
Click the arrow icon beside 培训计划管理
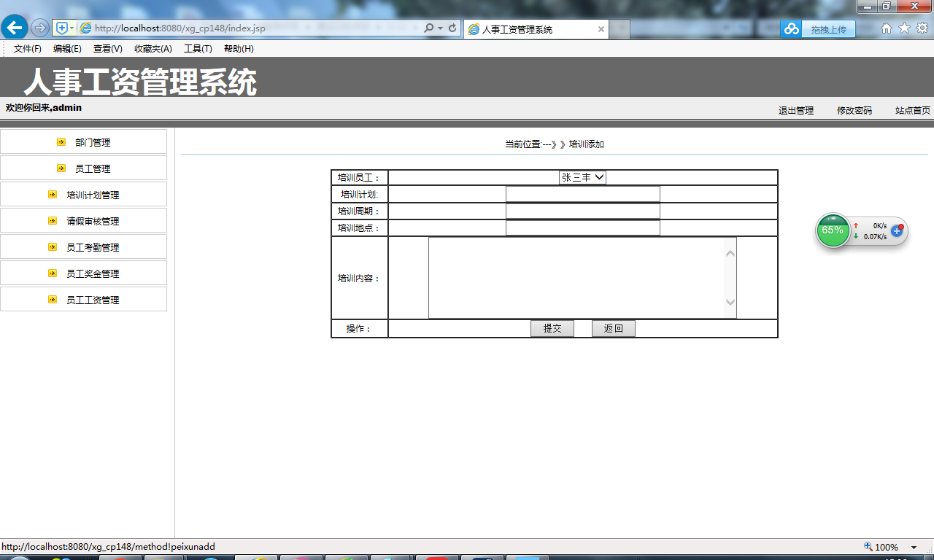click(x=53, y=195)
